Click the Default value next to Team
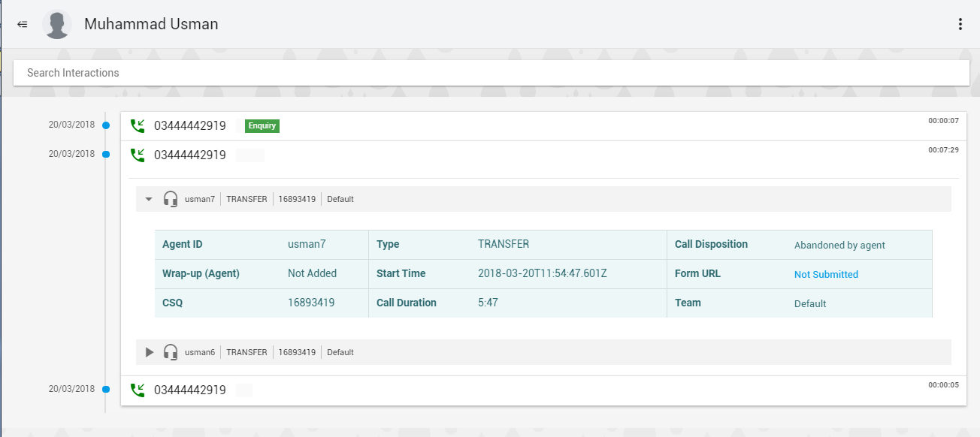The image size is (980, 437). pos(810,304)
